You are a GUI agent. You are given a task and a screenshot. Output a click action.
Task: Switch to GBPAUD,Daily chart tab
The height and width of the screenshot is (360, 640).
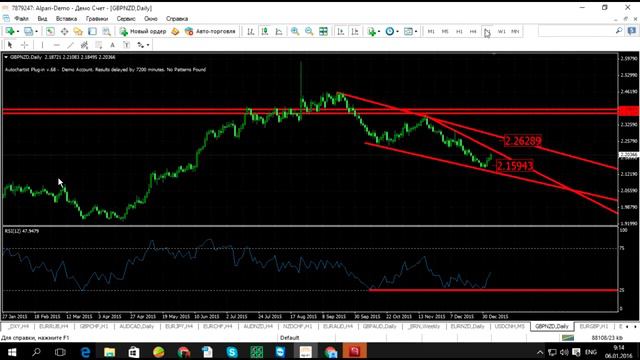click(x=379, y=327)
